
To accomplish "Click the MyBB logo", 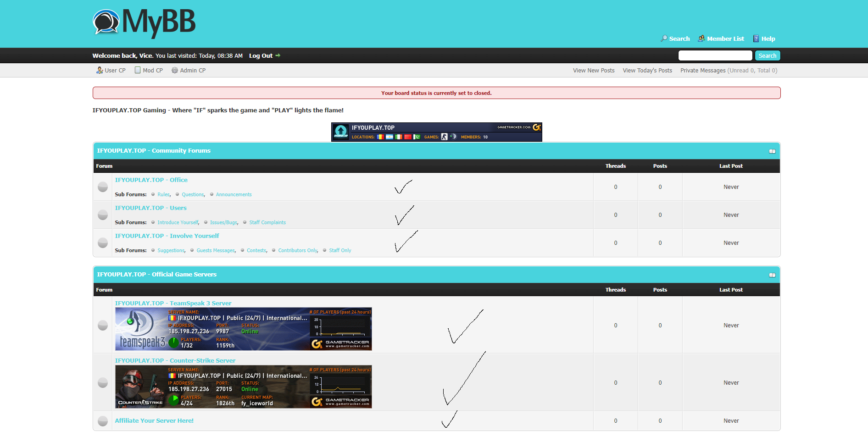I will pyautogui.click(x=144, y=22).
